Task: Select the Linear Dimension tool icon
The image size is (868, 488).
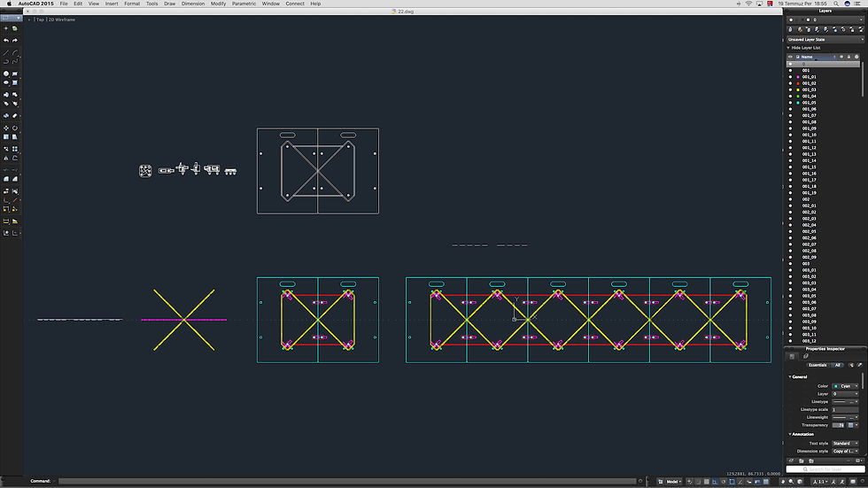Action: 6,221
